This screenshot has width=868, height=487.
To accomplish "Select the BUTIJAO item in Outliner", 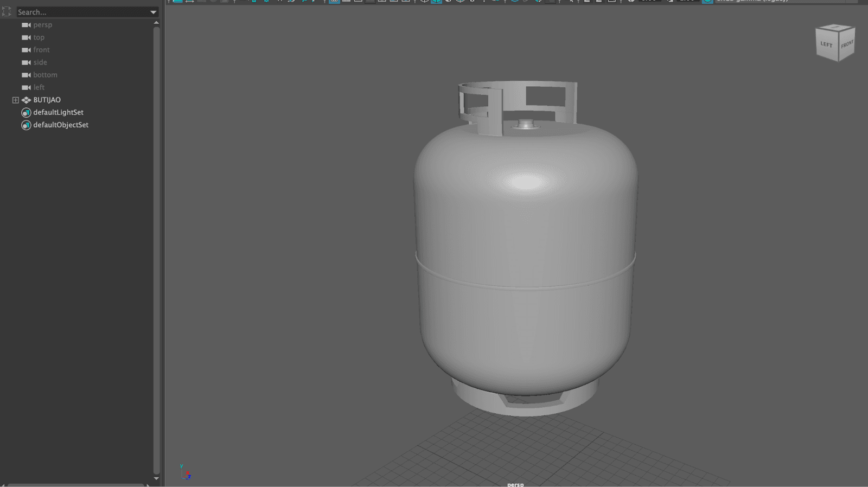I will (x=47, y=100).
